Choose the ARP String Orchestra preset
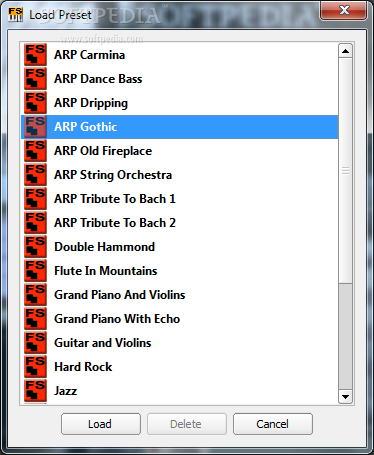 coord(179,175)
